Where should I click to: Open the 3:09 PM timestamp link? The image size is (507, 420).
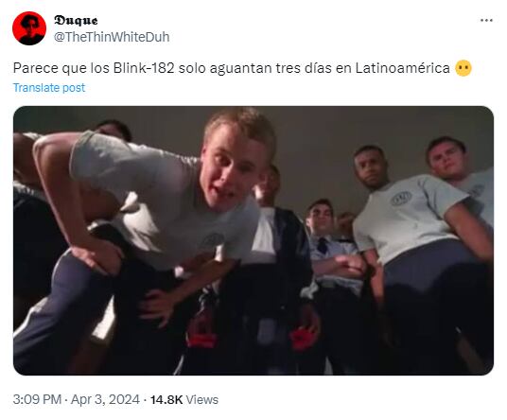click(x=37, y=399)
